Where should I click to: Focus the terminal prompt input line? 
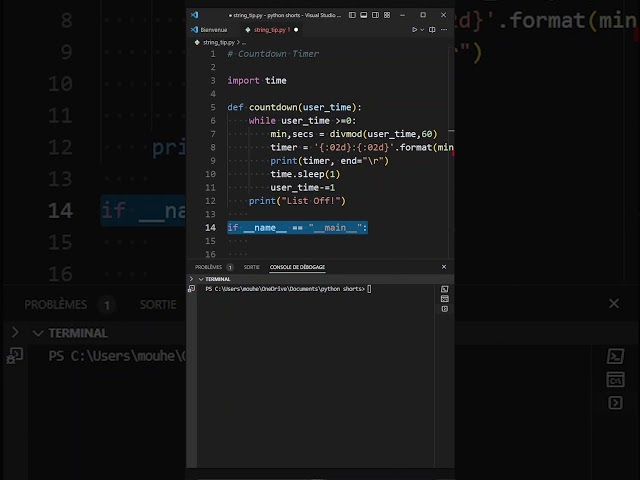(288, 289)
